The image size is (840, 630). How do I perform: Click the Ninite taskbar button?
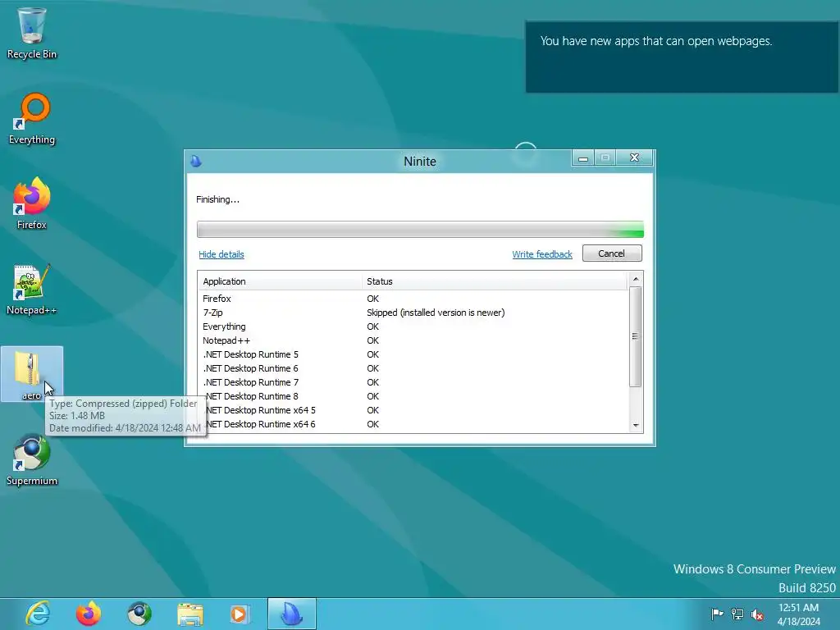292,614
